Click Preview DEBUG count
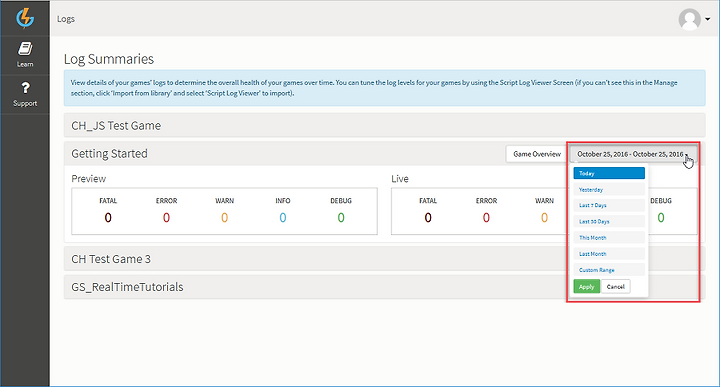Screen dimensions: 720x387 pyautogui.click(x=341, y=218)
